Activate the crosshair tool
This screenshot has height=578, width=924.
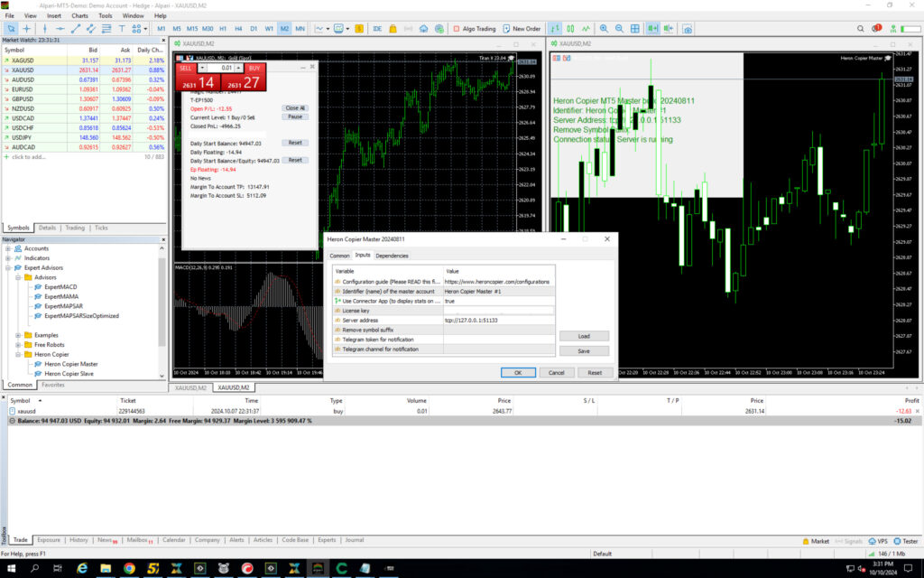click(x=26, y=28)
